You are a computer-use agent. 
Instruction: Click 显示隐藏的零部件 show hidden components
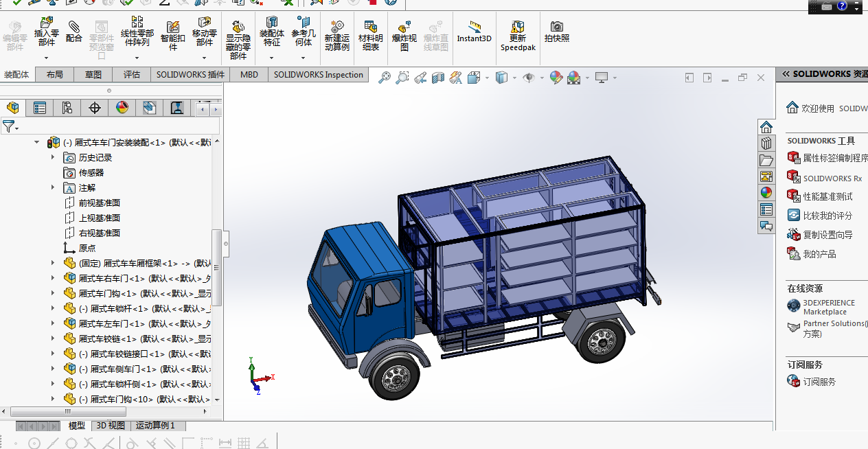238,41
